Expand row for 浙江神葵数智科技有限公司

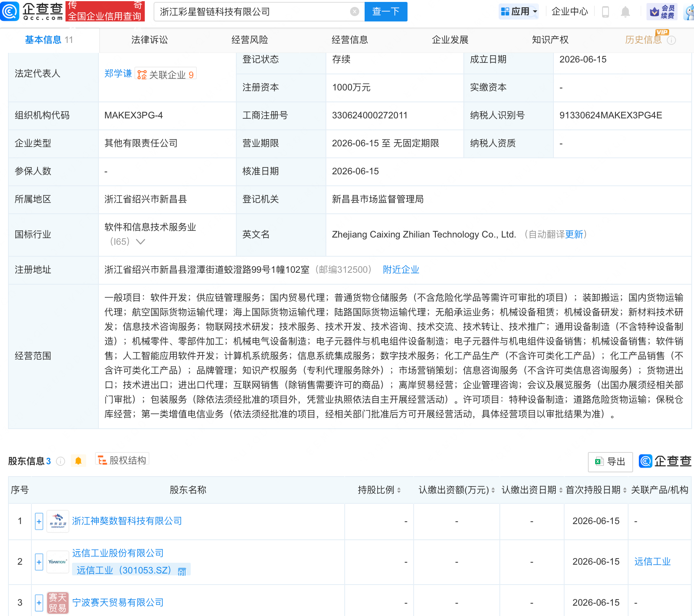[x=39, y=521]
